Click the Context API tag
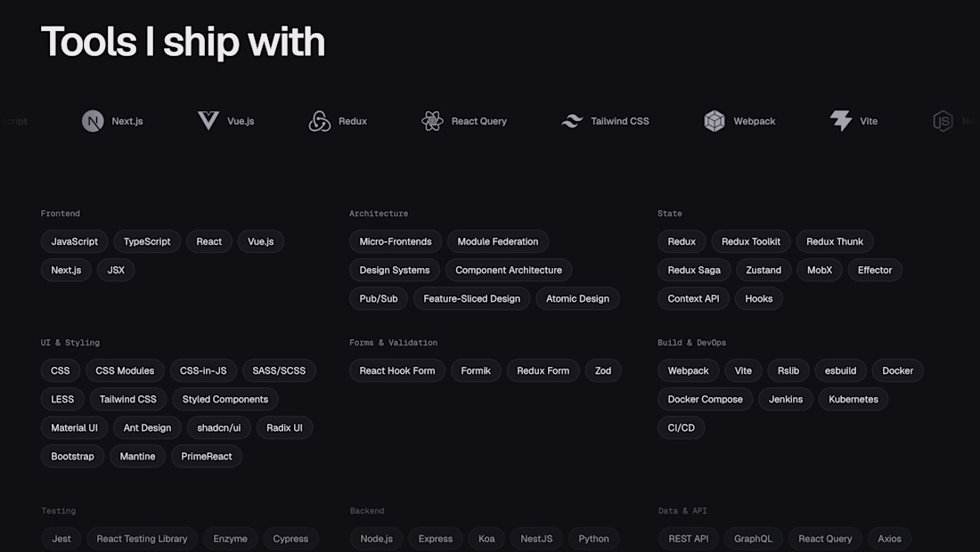The image size is (980, 552). pos(693,299)
